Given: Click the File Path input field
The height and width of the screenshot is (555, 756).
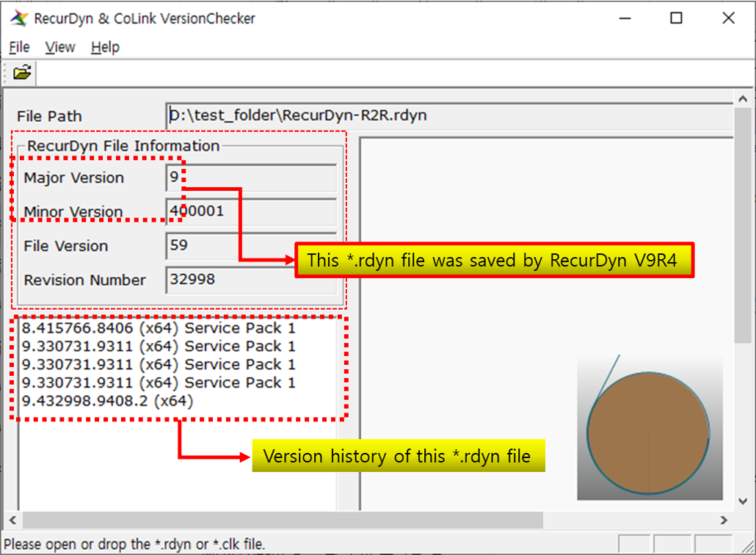Looking at the screenshot, I should (449, 116).
